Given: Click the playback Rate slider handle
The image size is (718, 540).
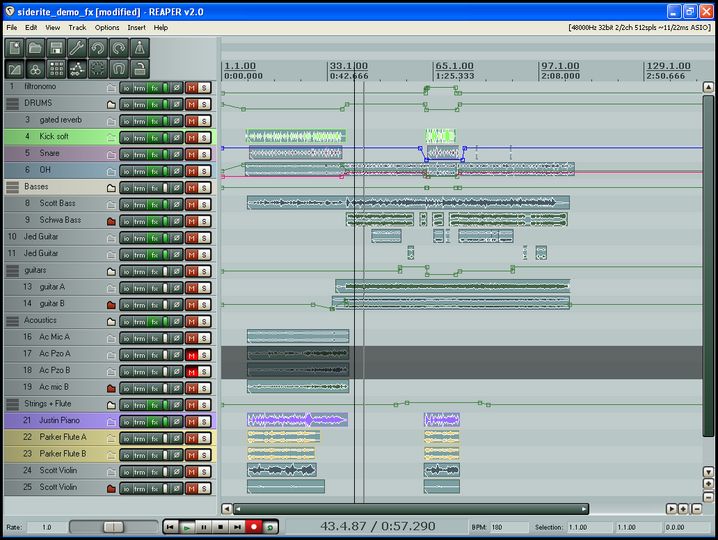Looking at the screenshot, I should [114, 527].
